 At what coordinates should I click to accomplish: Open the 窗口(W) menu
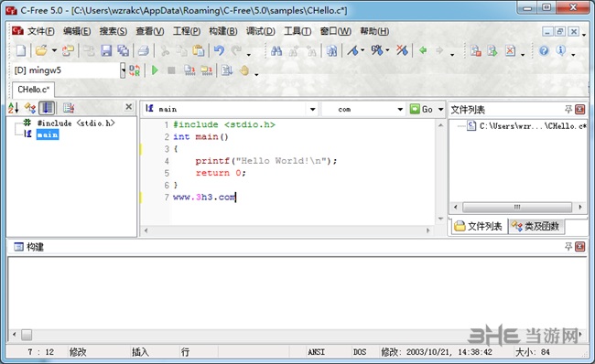coord(335,31)
